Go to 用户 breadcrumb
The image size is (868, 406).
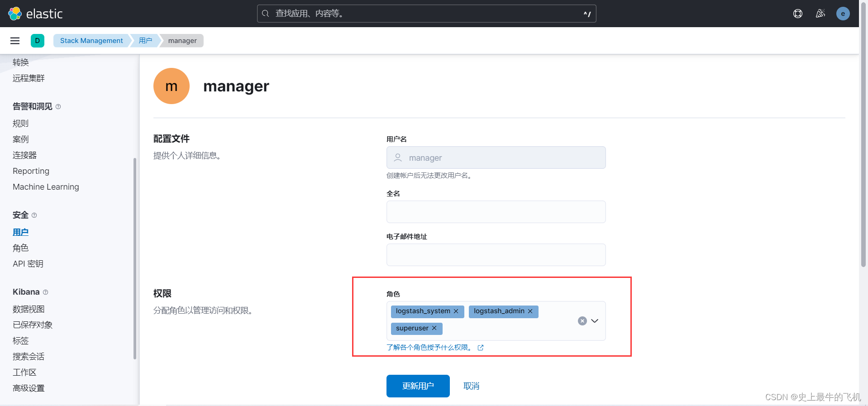pos(145,41)
